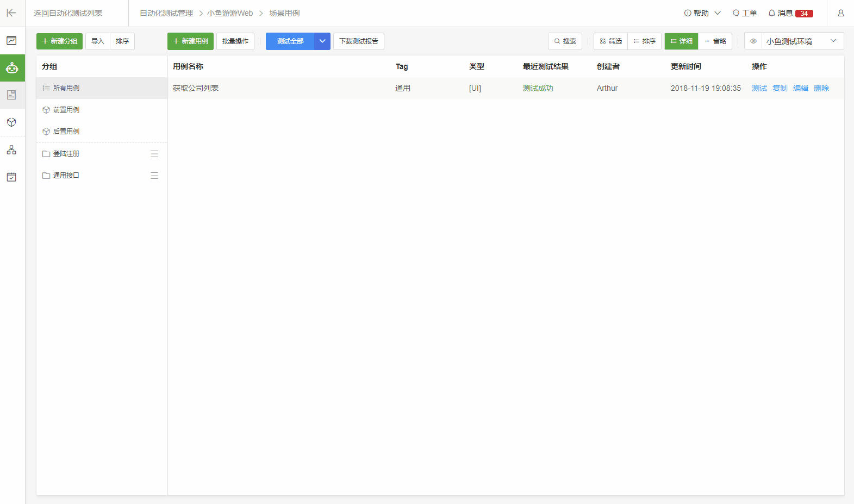Select 所有用例 group
854x504 pixels.
click(102, 88)
